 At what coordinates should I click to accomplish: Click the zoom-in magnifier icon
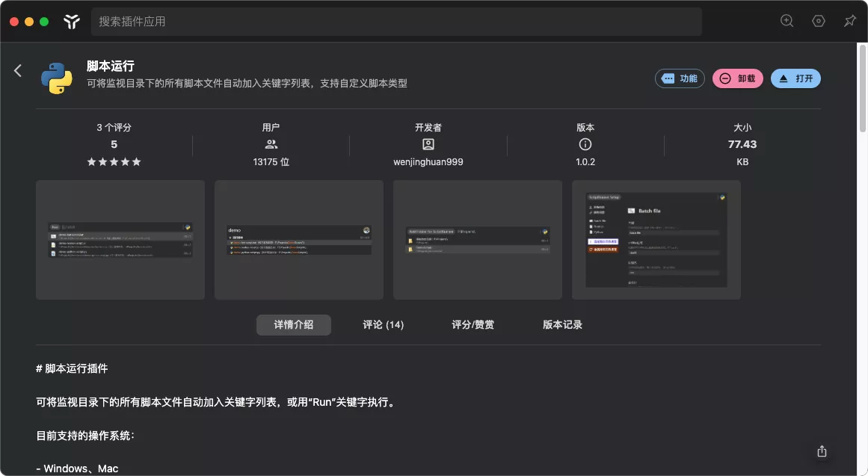tap(787, 21)
